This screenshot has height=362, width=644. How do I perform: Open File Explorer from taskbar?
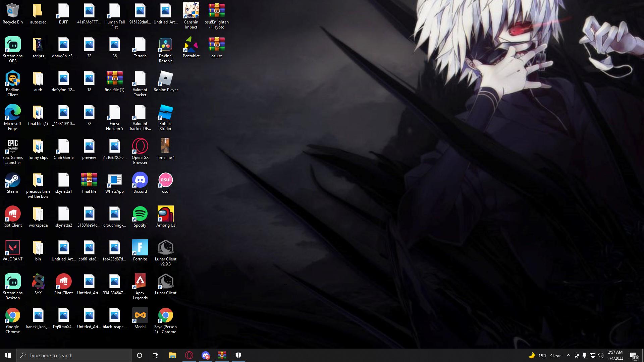[x=172, y=355]
